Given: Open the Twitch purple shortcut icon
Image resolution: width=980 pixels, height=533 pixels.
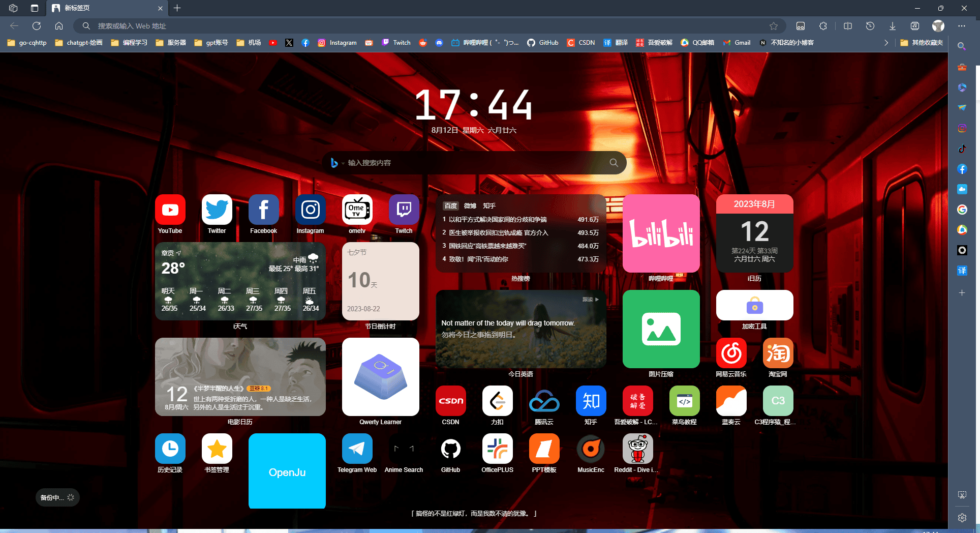Looking at the screenshot, I should (x=404, y=210).
